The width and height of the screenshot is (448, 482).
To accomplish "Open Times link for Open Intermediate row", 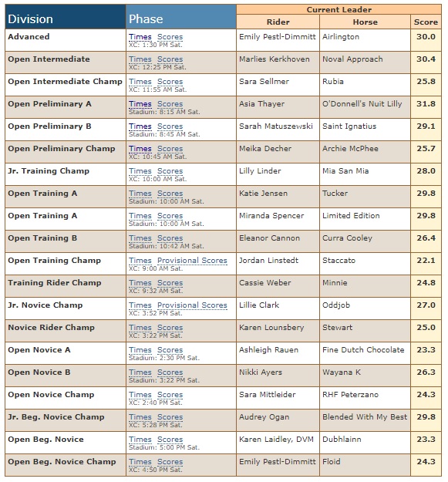I will click(x=140, y=59).
